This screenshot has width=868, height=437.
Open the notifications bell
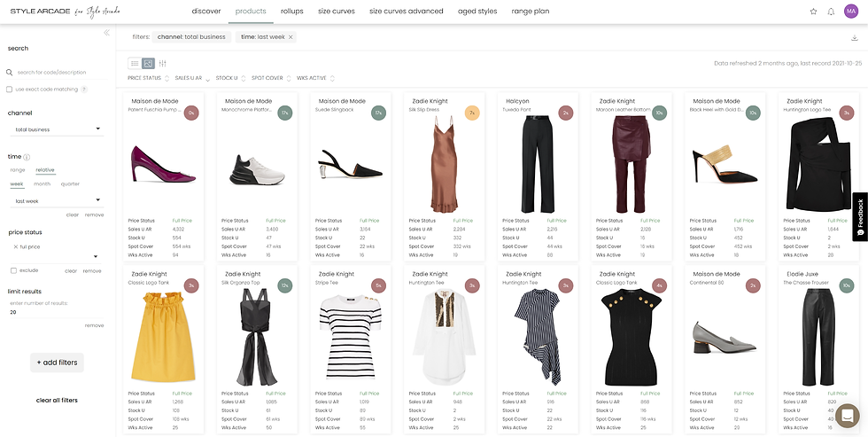pos(831,11)
